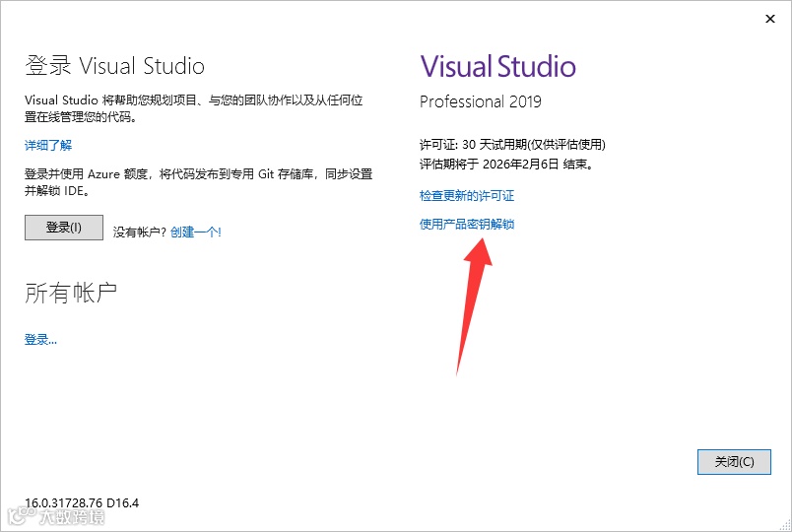
Task: Click the 所有帐户 heading
Action: (x=71, y=293)
